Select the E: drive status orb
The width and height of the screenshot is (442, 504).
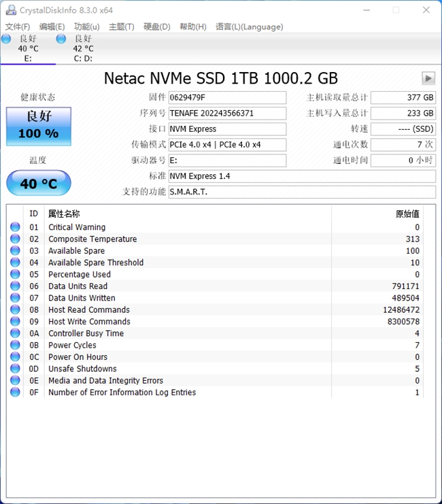coord(7,39)
